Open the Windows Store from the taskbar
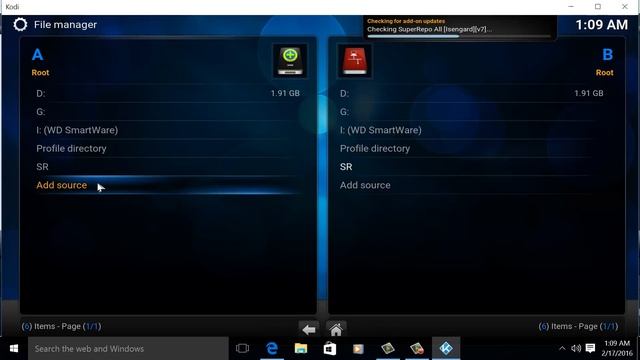The height and width of the screenshot is (360, 640). coord(330,349)
